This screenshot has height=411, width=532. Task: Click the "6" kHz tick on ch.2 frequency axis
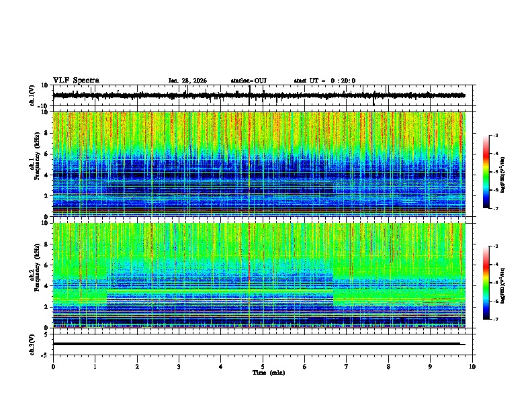[x=47, y=265]
